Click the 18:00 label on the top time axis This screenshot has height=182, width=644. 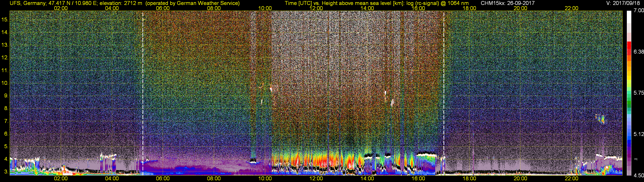click(x=469, y=8)
